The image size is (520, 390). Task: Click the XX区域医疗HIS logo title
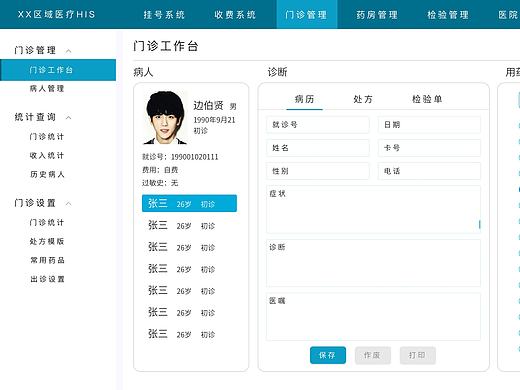pos(57,14)
